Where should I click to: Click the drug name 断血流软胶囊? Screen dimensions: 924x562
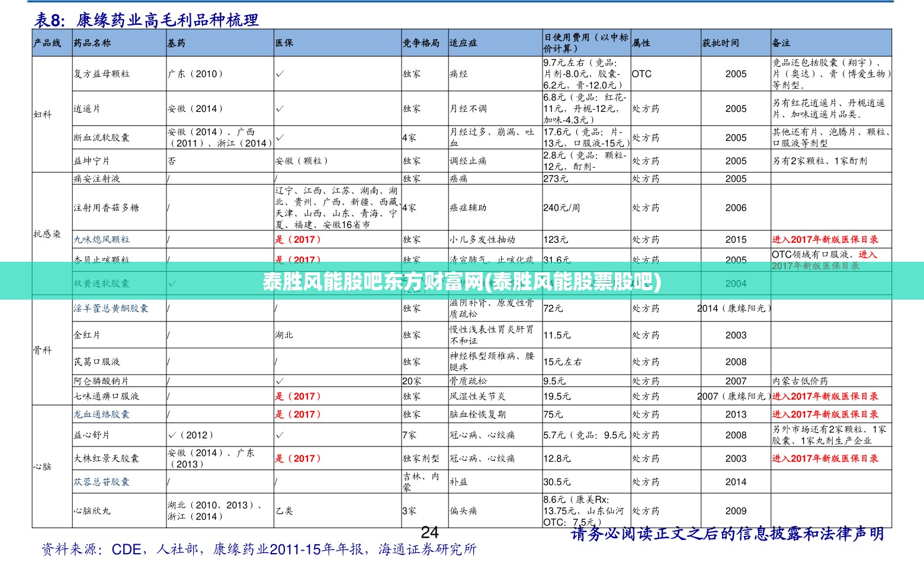(101, 137)
